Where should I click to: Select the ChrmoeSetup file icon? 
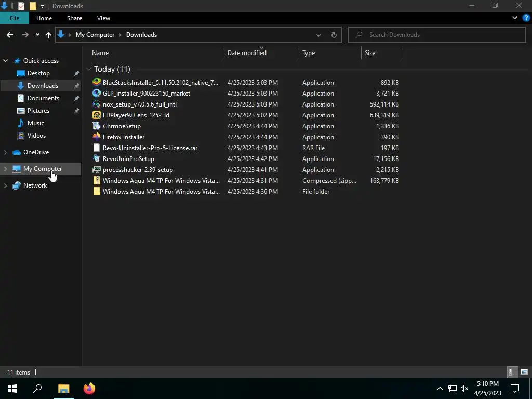point(97,126)
